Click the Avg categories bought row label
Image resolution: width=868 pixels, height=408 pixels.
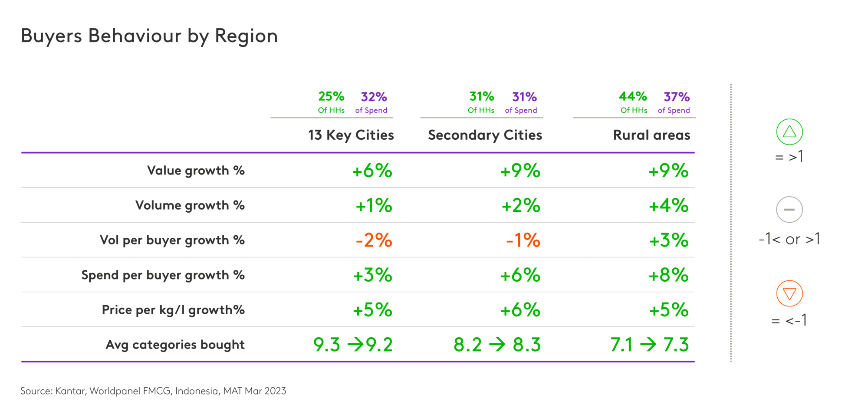pos(175,345)
